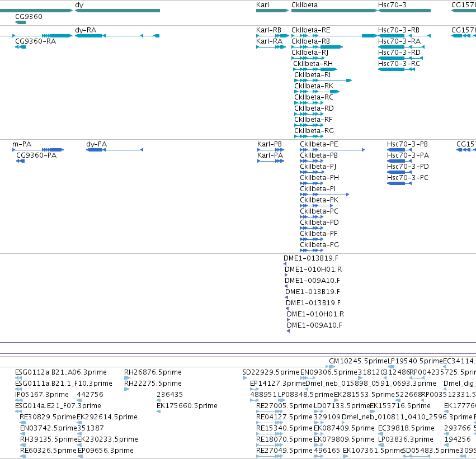Open EST ESG0111a.B21.1_F10.3prime
Screen dimensions: 476x459
click(64, 384)
